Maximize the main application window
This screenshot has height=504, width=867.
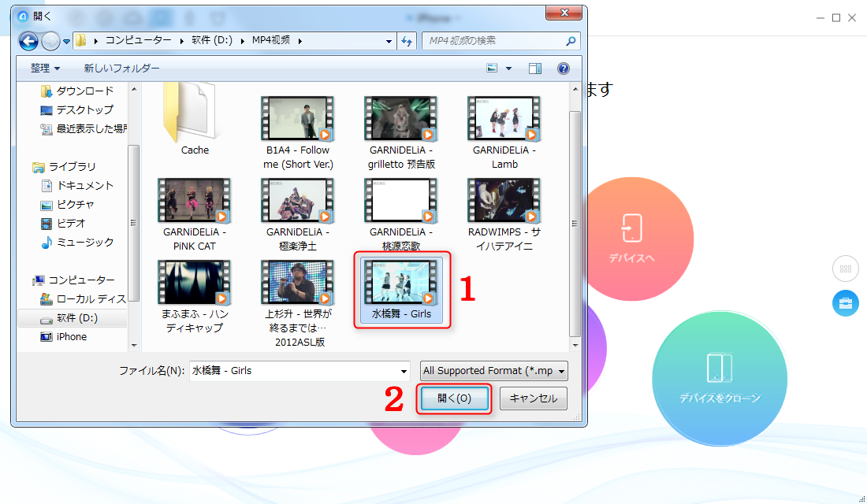pos(836,17)
